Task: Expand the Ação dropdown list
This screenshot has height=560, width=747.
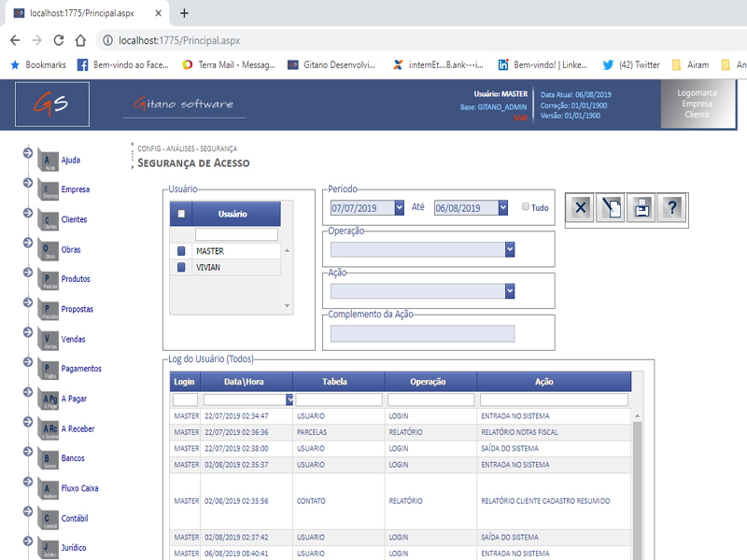Action: 510,291
